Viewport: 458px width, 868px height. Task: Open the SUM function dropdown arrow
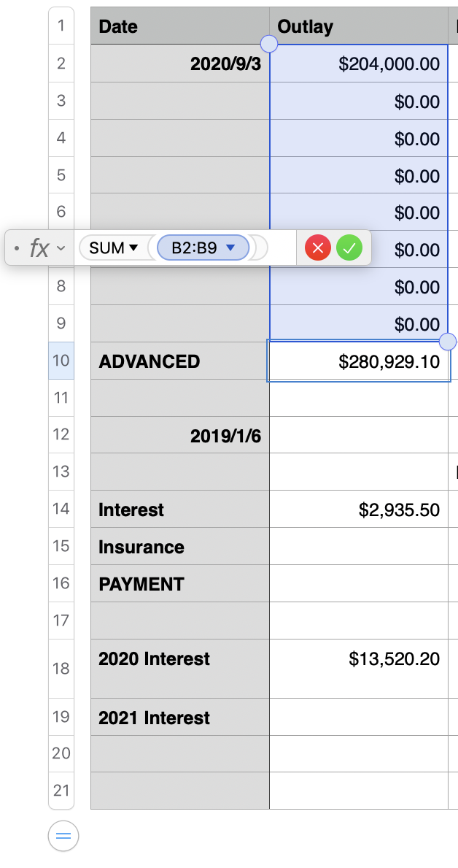point(133,248)
